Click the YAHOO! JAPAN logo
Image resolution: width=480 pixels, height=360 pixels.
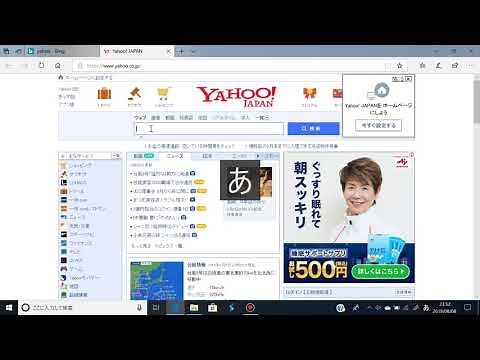click(x=236, y=97)
